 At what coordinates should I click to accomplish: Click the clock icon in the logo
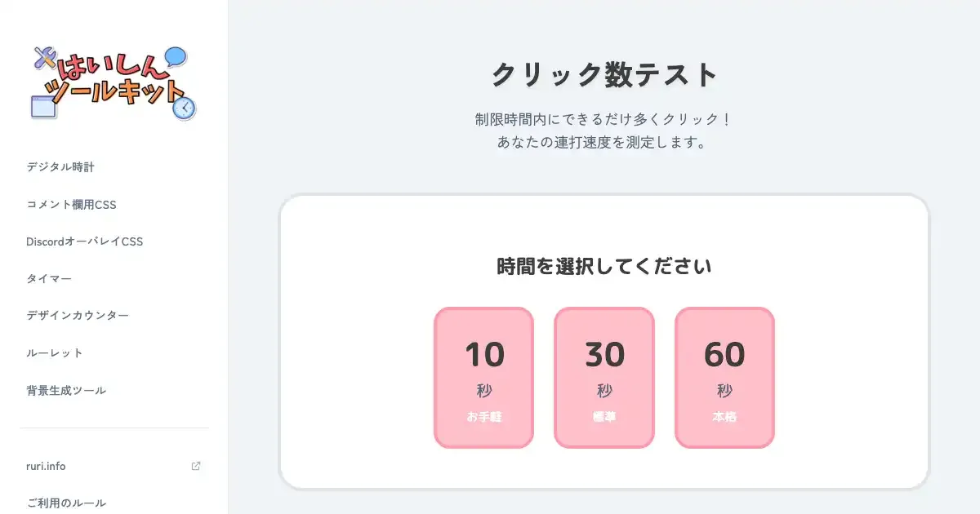coord(185,109)
